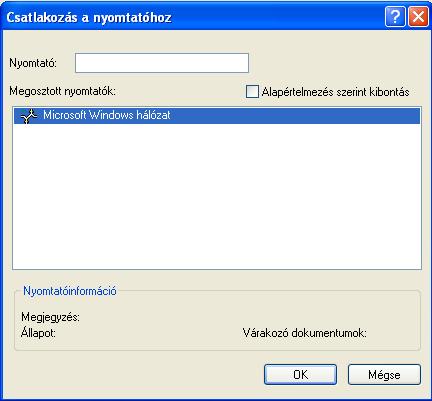The height and width of the screenshot is (401, 432).
Task: Click the Megosztott nyomtatók label
Action: (x=62, y=91)
